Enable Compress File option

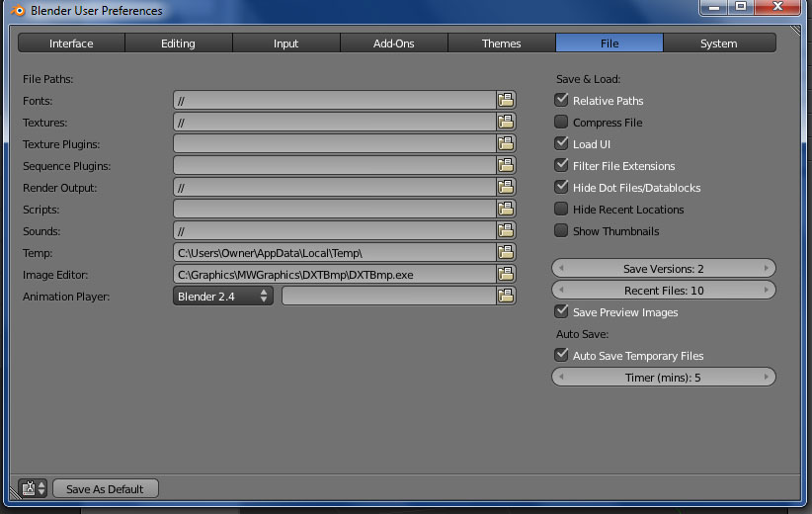pyautogui.click(x=562, y=123)
